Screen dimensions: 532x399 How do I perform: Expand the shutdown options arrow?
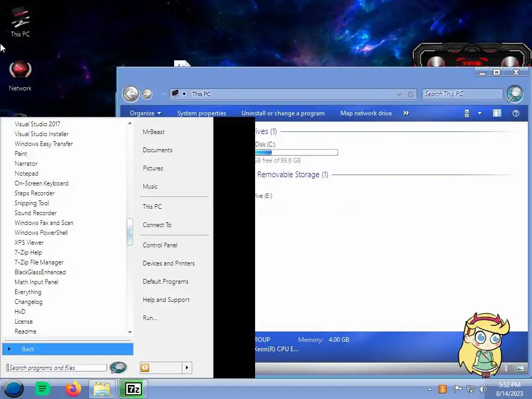187,368
